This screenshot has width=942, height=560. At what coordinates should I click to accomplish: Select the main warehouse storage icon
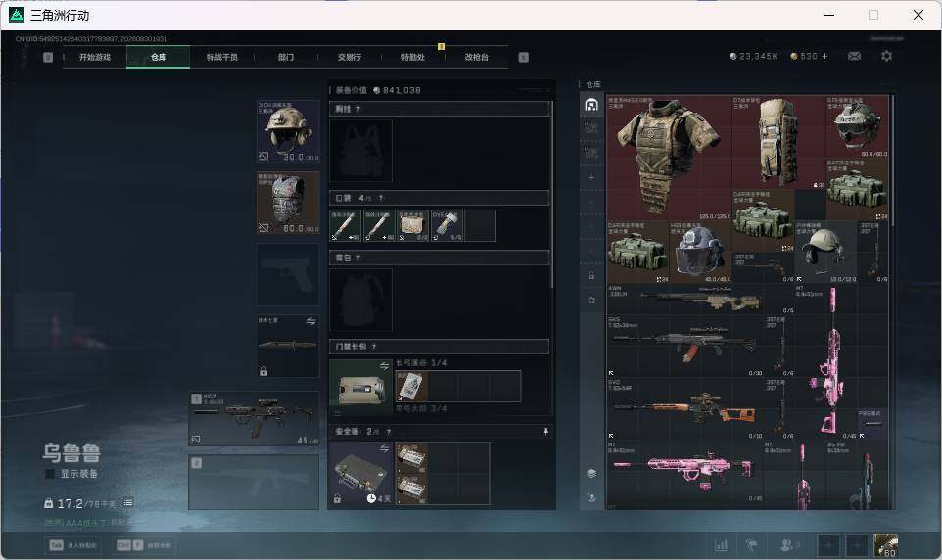pos(591,105)
